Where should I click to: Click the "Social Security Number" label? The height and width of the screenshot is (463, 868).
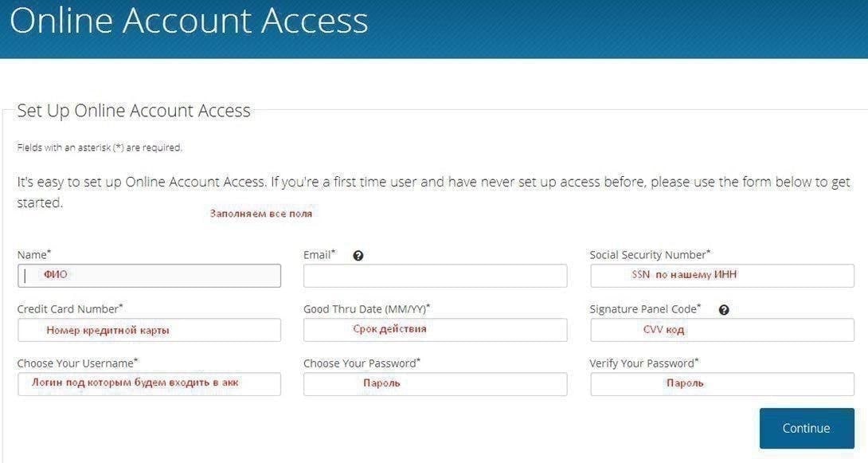coord(648,255)
